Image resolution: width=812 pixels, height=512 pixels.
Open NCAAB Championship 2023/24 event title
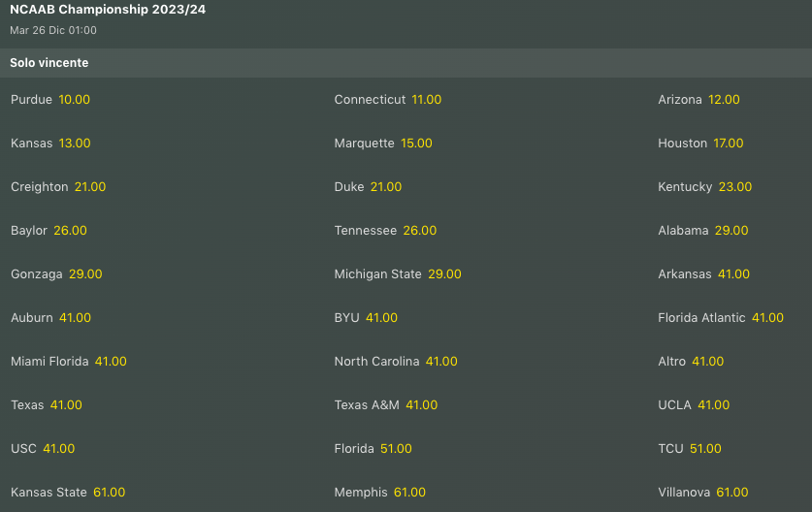(x=108, y=10)
